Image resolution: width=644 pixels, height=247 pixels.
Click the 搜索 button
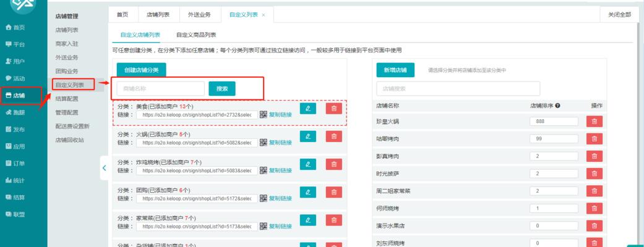click(x=222, y=89)
